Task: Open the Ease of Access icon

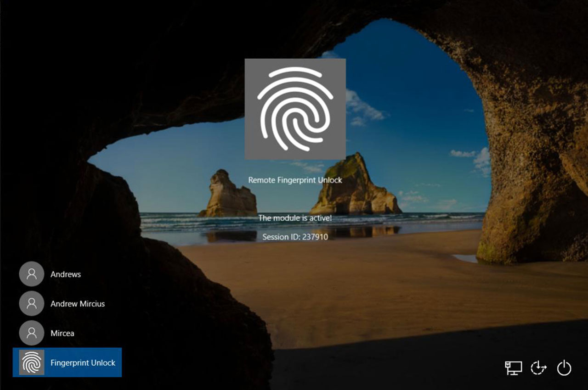Action: pos(538,368)
